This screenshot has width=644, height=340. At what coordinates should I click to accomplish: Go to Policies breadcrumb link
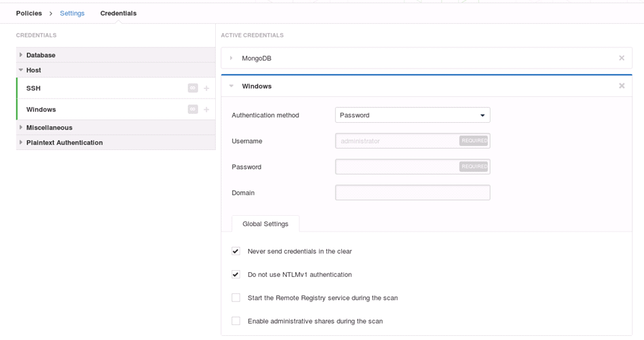[x=29, y=13]
